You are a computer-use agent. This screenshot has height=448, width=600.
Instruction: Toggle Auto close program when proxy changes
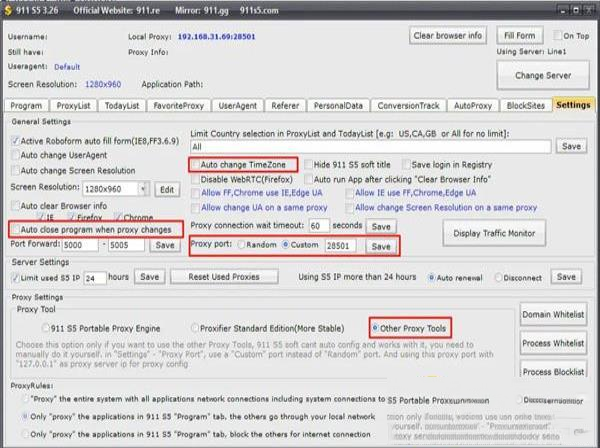tap(15, 229)
